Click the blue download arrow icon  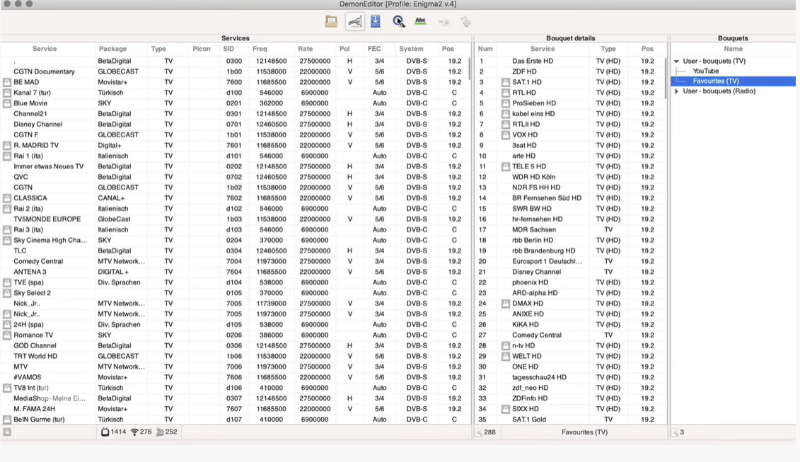tap(375, 21)
